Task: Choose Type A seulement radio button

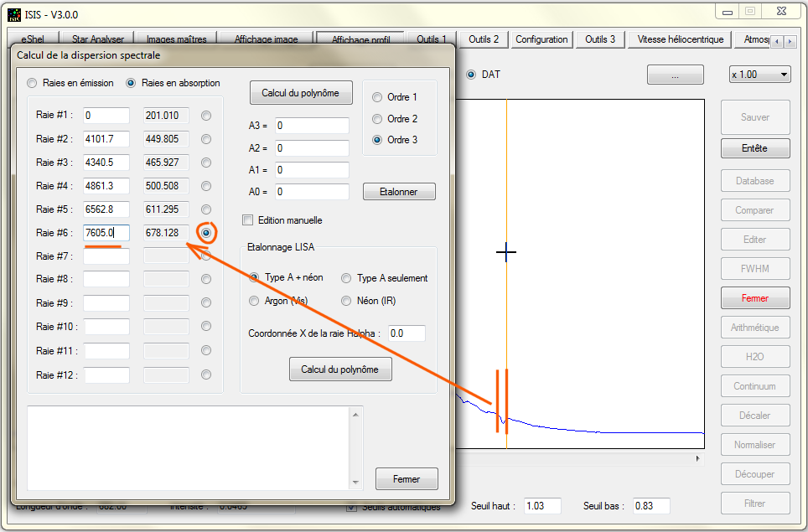Action: [346, 278]
